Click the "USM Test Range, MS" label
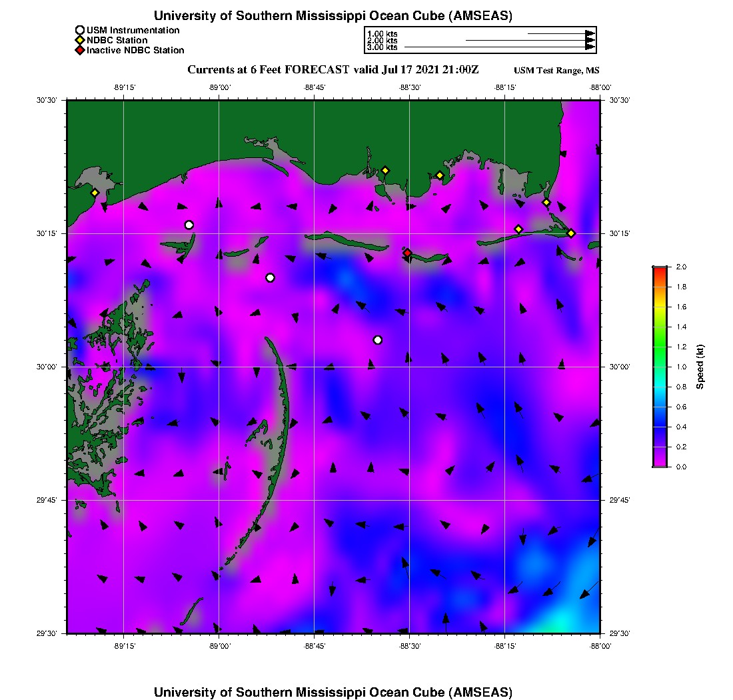The image size is (733, 700). point(556,71)
